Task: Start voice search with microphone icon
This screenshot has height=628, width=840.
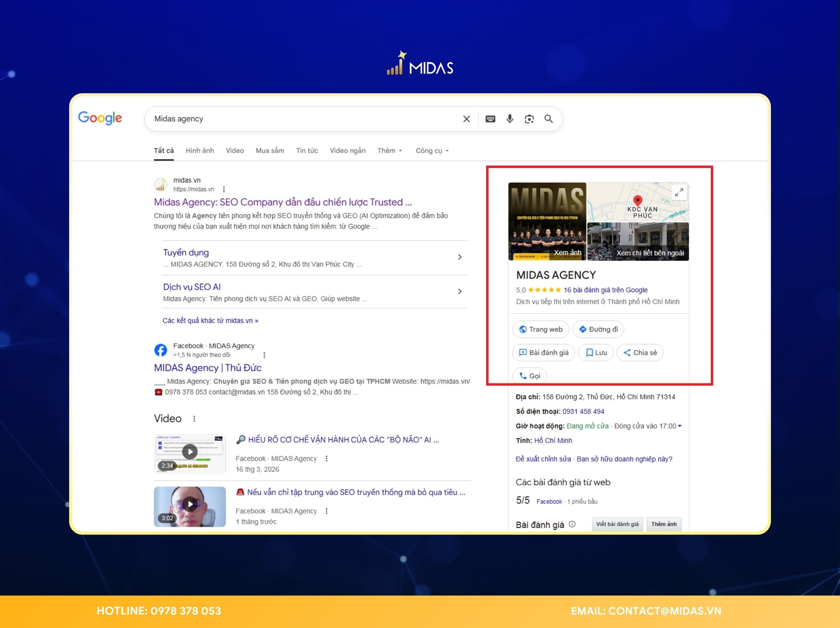Action: [x=509, y=119]
